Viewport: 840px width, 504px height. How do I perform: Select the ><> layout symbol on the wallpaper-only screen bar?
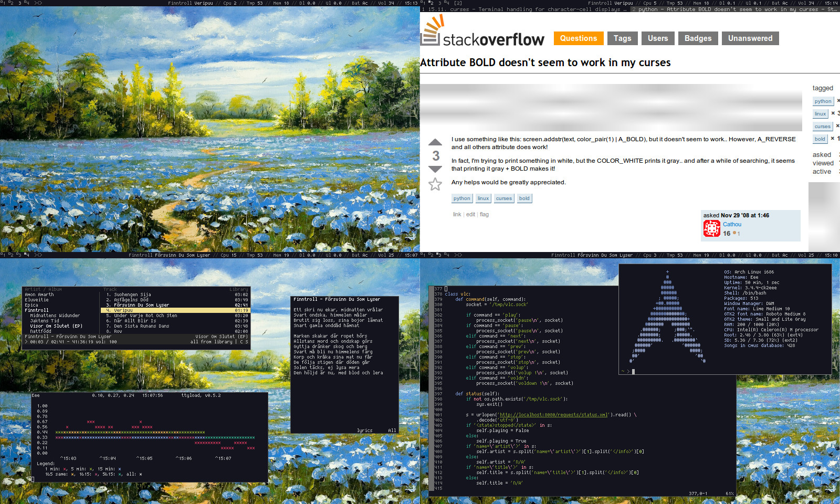[38, 3]
